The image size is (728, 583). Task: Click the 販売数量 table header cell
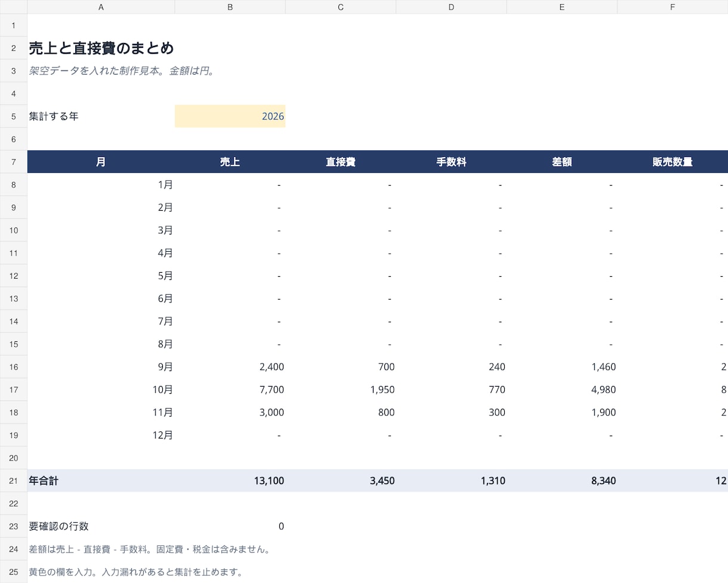click(673, 162)
